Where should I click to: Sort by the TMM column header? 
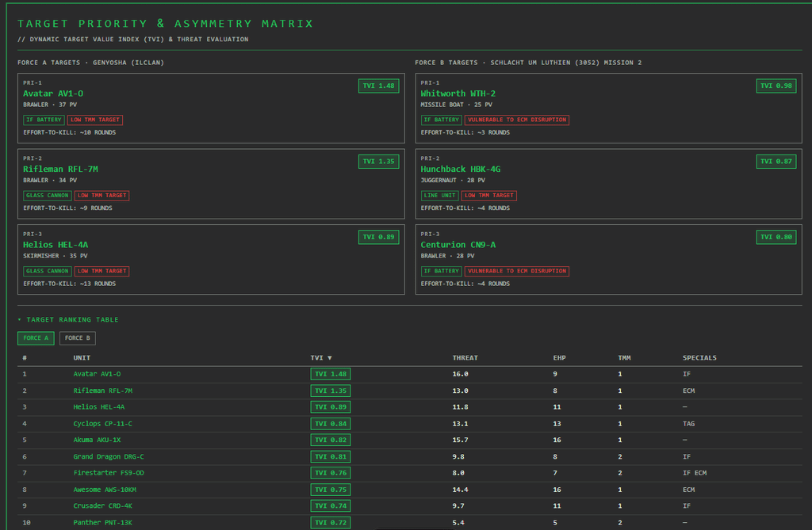point(624,357)
